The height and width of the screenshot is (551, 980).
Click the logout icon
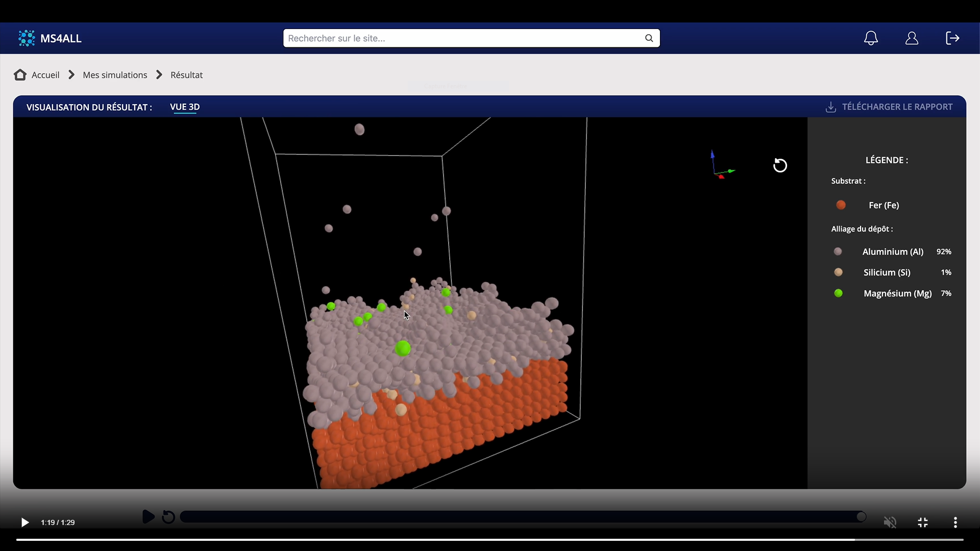click(952, 38)
